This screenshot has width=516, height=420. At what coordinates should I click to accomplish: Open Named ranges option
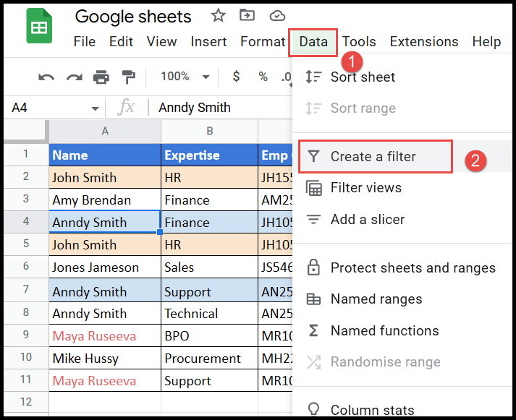[x=402, y=299]
